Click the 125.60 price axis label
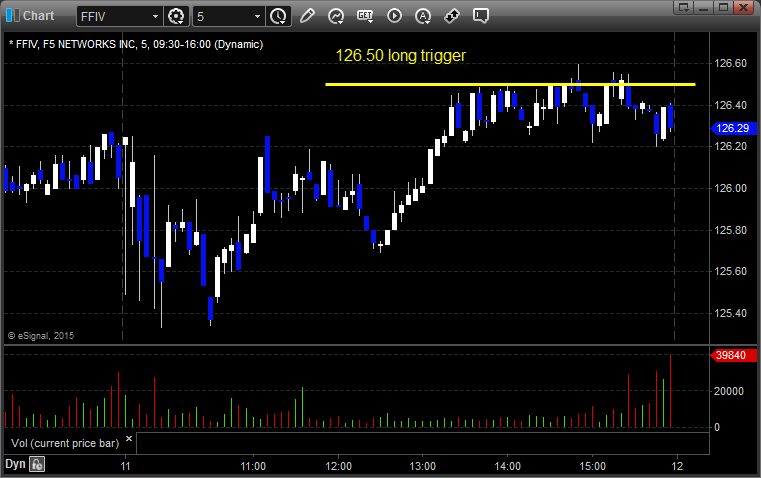761x478 pixels. point(730,271)
